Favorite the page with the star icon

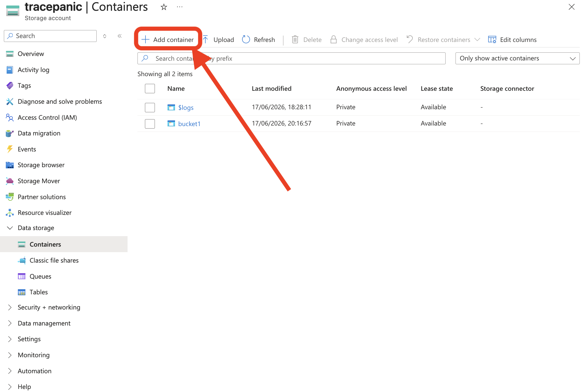click(x=164, y=7)
